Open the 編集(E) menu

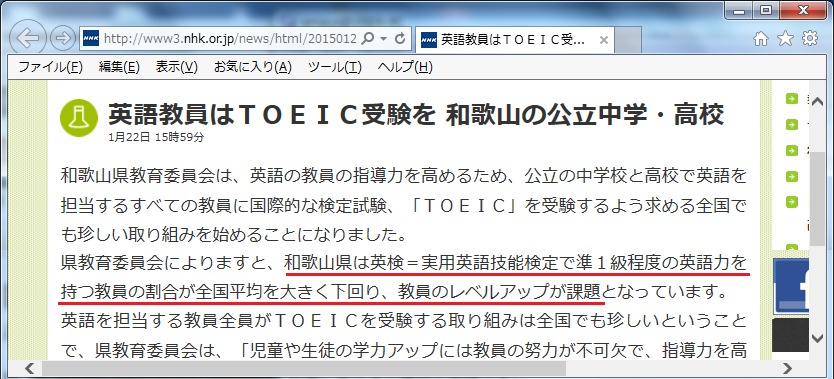(x=119, y=68)
